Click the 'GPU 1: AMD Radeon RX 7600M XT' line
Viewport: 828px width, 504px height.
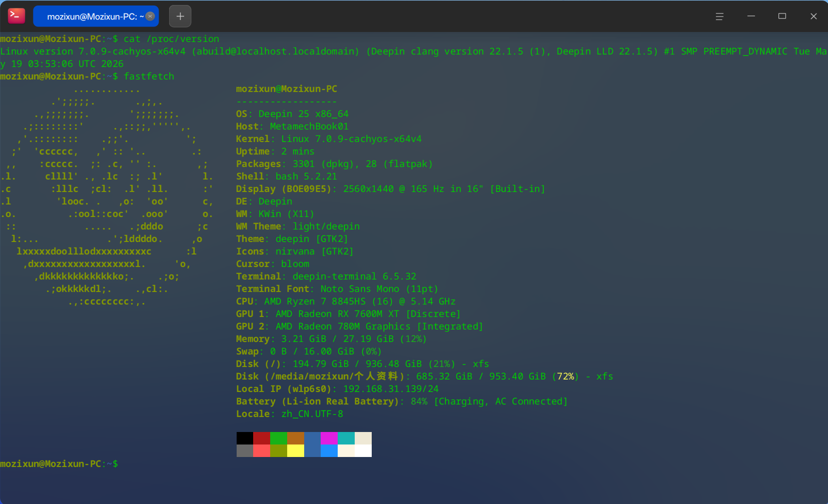[348, 314]
